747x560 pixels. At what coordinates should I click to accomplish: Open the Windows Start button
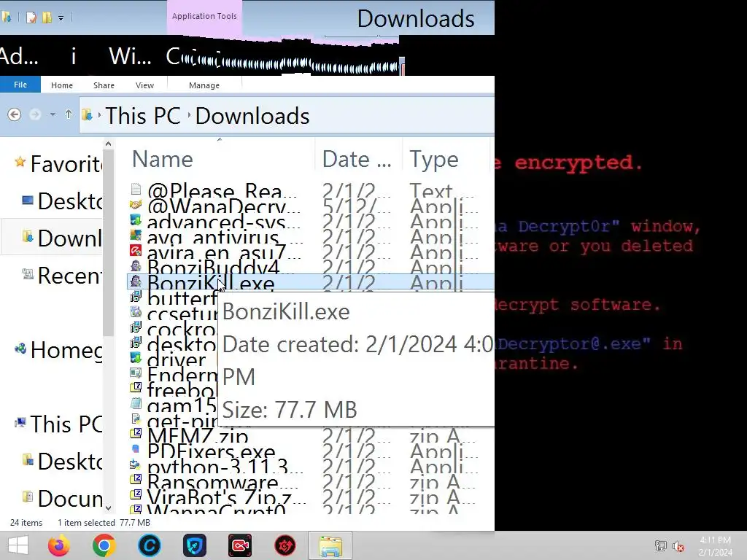[x=18, y=545]
